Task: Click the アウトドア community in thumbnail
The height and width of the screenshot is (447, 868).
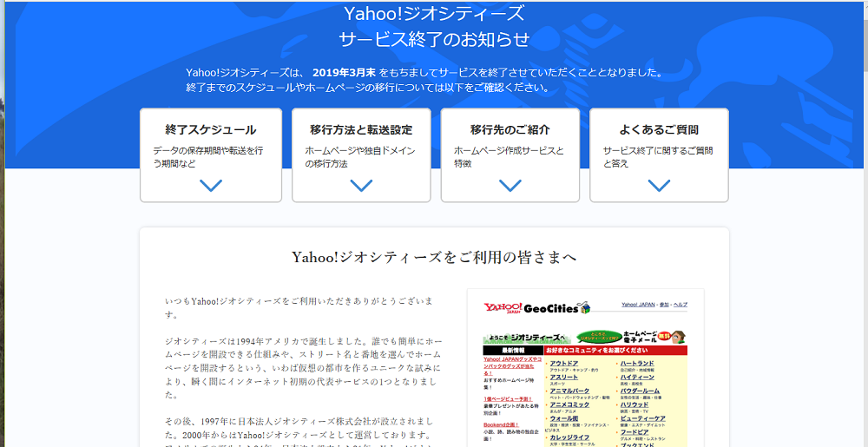Action: [564, 363]
